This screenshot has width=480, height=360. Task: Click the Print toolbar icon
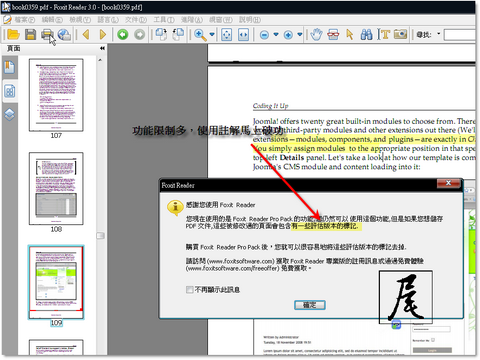coord(47,34)
